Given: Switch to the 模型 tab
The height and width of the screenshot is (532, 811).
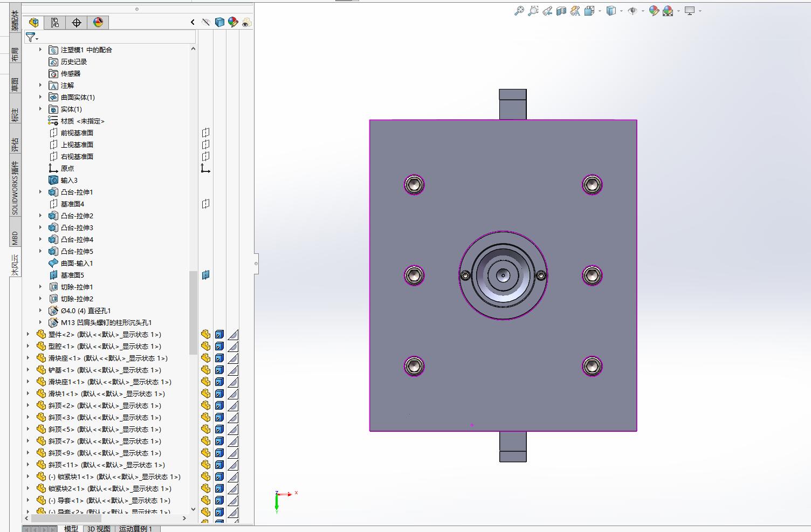Looking at the screenshot, I should (71, 528).
